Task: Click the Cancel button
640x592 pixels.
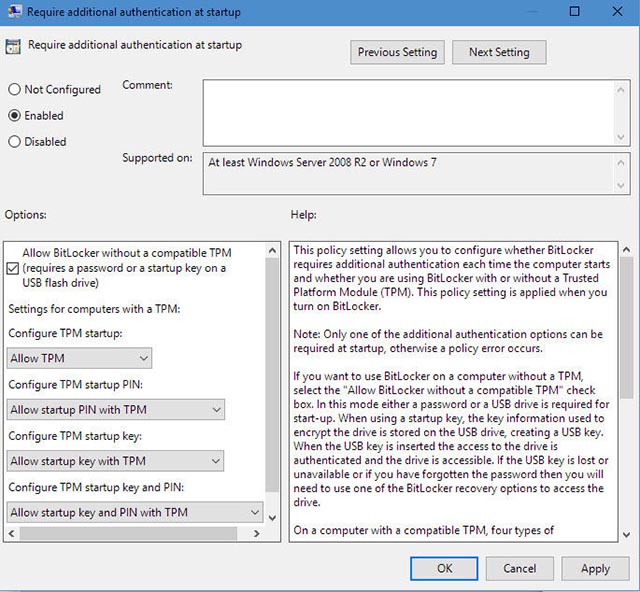Action: pos(520,568)
